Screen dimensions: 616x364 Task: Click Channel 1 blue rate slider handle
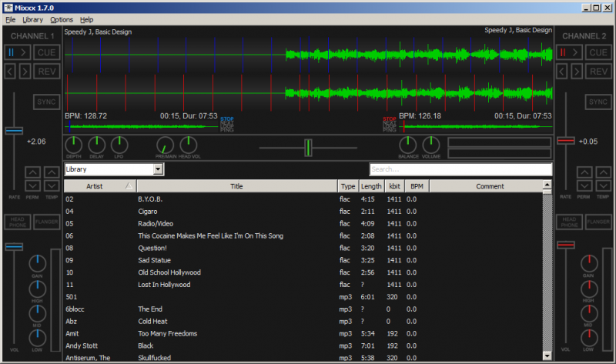pos(14,131)
